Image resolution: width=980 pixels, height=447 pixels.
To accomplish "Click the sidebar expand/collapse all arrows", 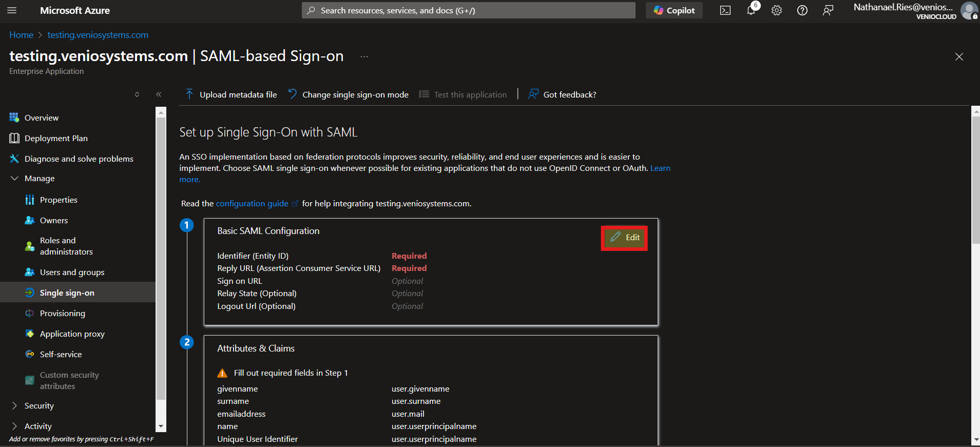I will (137, 94).
